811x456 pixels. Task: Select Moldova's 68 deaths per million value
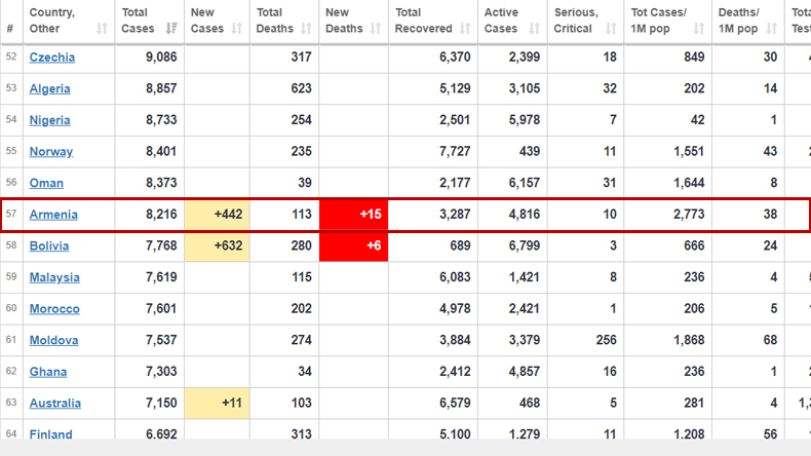770,340
